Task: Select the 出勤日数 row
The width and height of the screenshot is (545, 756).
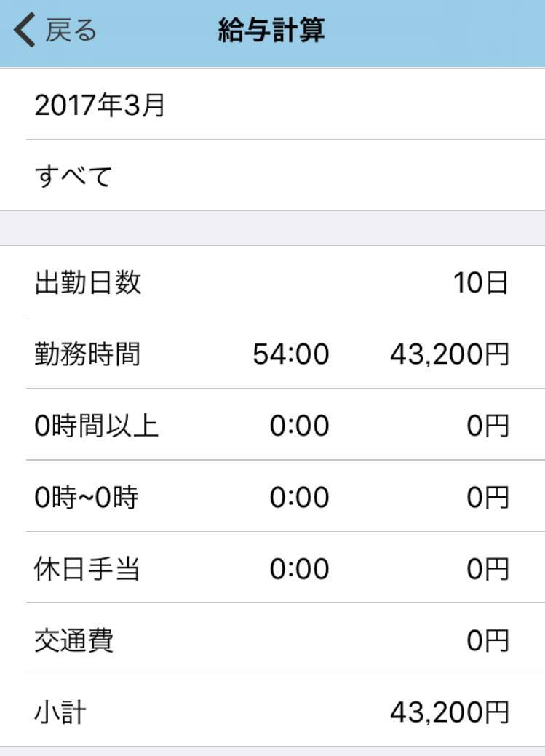Action: [272, 282]
